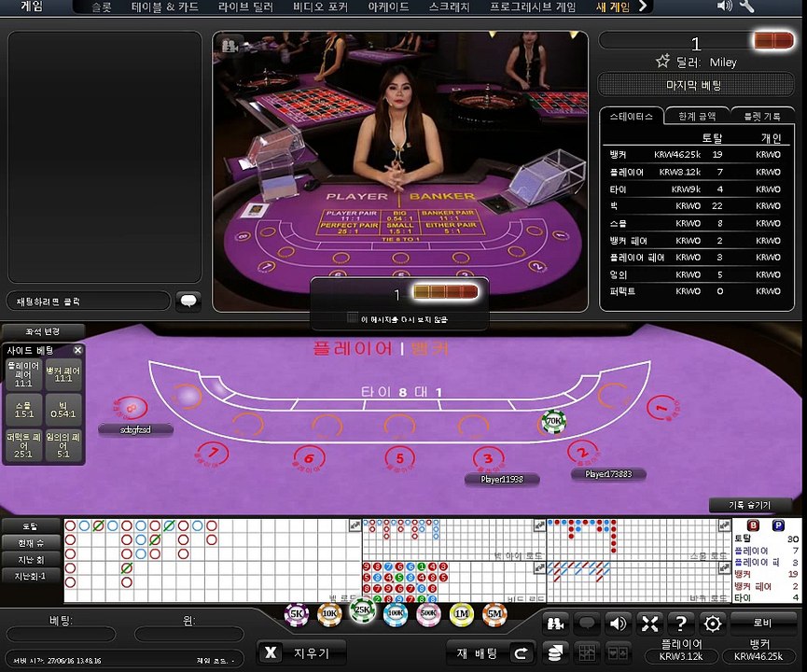The width and height of the screenshot is (807, 672).
Task: Close the side betting panel
Action: coord(77,350)
